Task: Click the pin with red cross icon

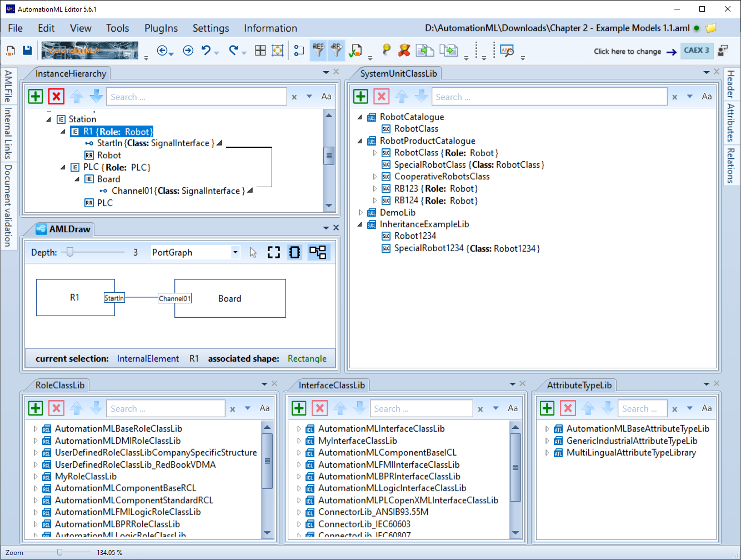Action: (x=404, y=50)
